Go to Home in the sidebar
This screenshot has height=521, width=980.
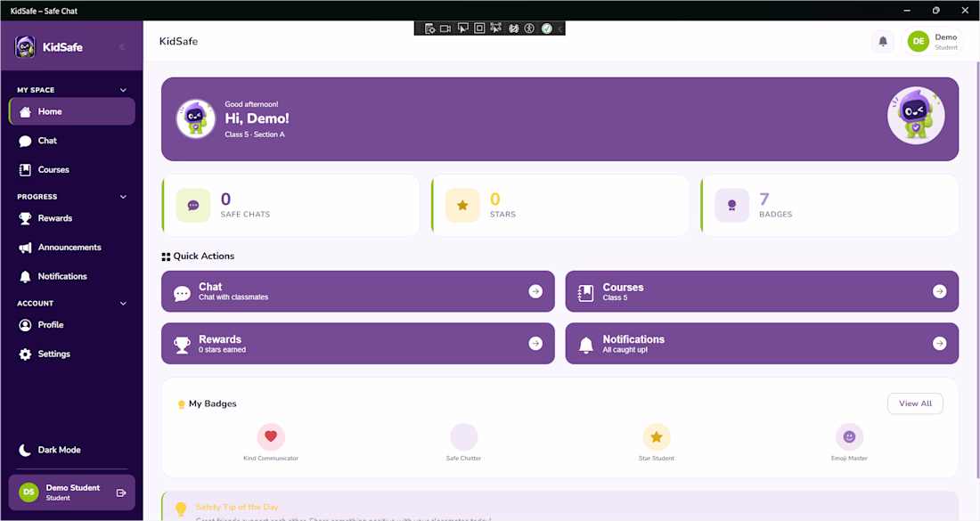tap(72, 111)
